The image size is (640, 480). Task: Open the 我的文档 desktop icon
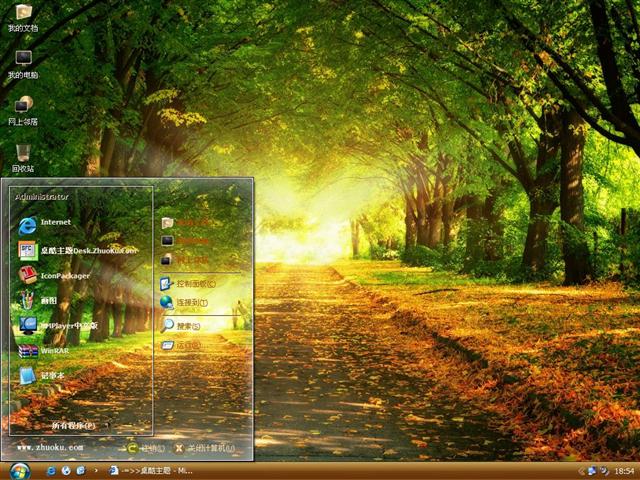coord(22,18)
